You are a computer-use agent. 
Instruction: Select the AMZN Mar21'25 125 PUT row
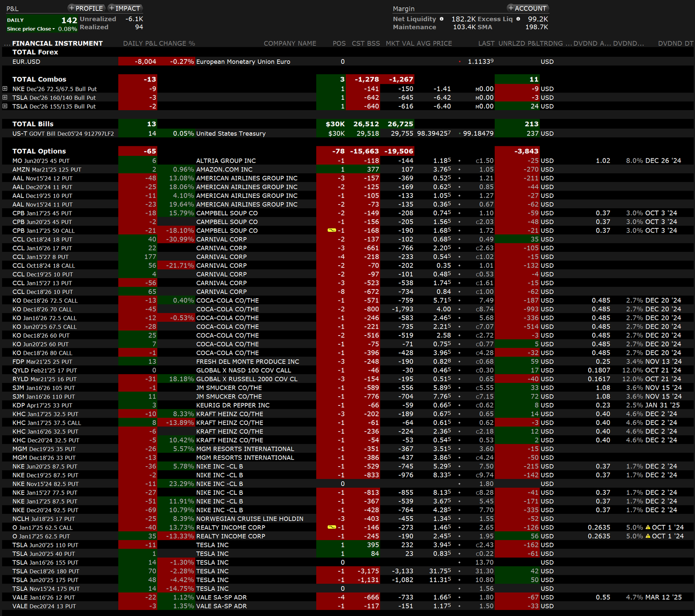(47, 170)
